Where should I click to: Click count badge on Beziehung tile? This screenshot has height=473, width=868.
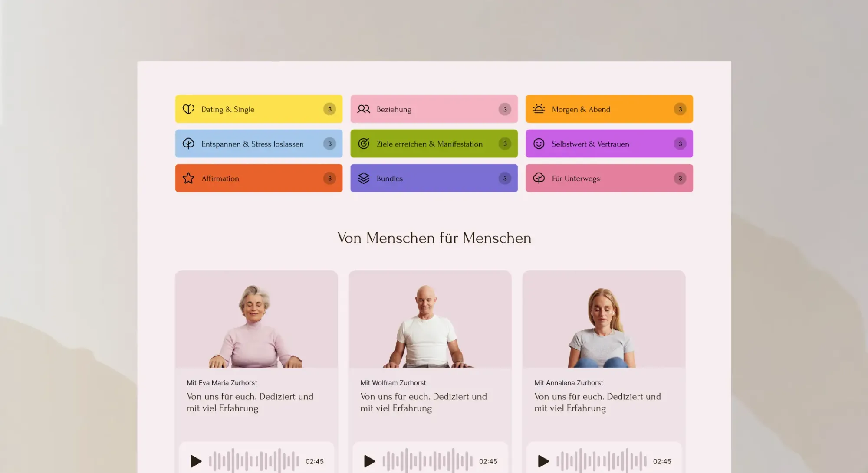point(505,109)
